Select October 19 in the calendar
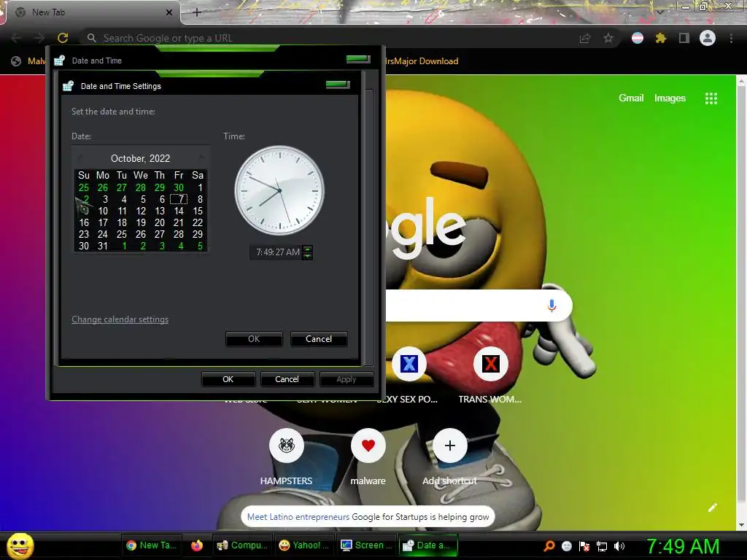 pyautogui.click(x=141, y=222)
